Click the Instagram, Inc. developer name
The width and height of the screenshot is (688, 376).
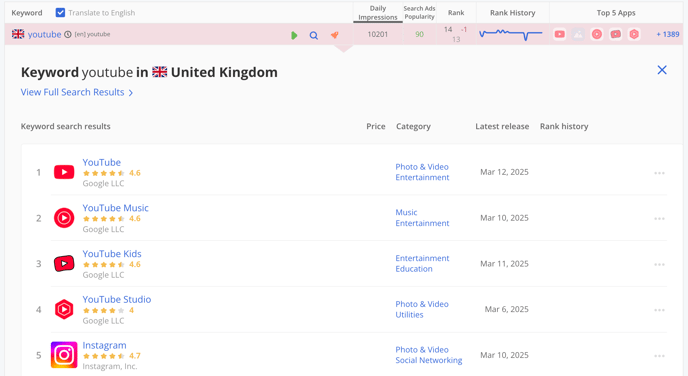[110, 366]
